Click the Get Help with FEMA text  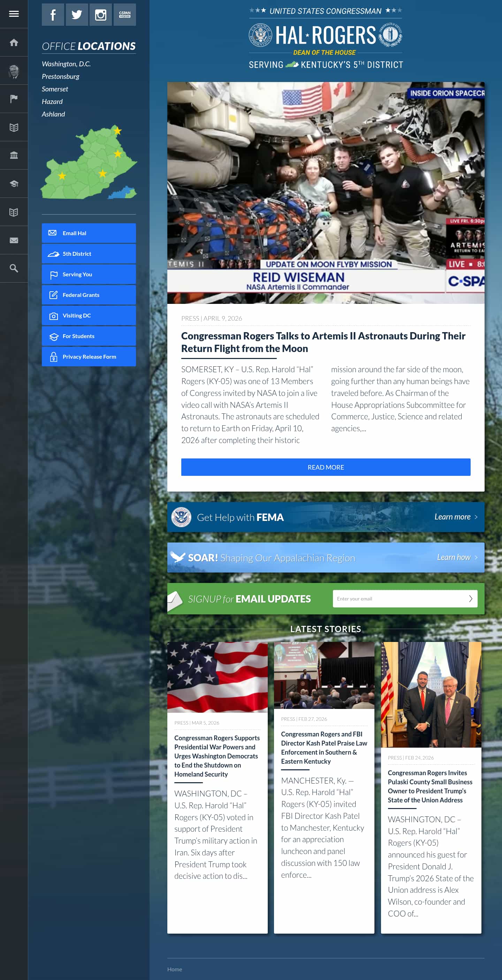pyautogui.click(x=240, y=517)
